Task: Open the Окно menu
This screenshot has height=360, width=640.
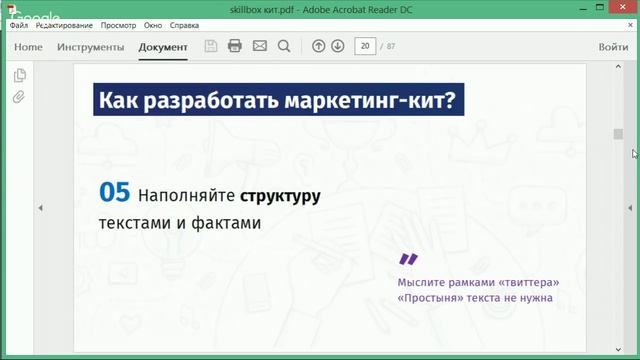Action: pos(153,25)
